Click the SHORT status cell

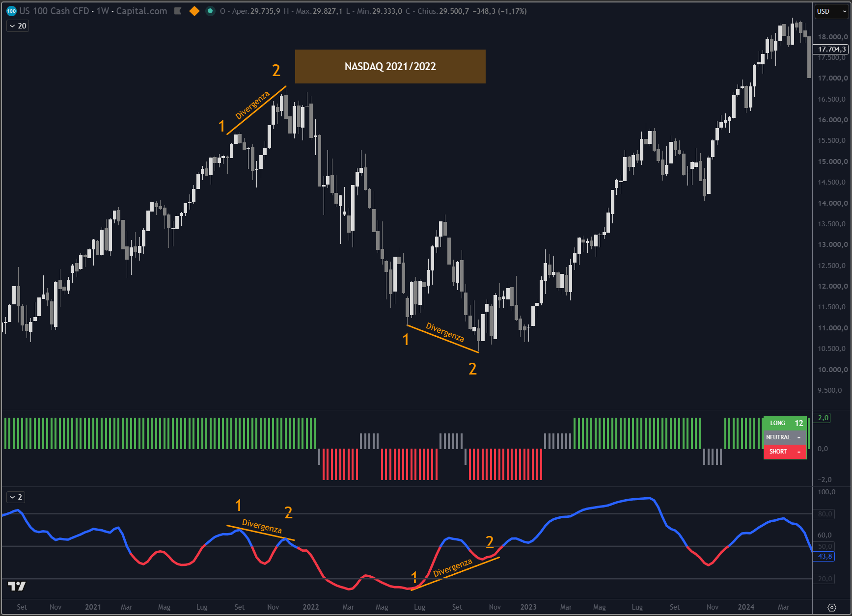[x=785, y=452]
